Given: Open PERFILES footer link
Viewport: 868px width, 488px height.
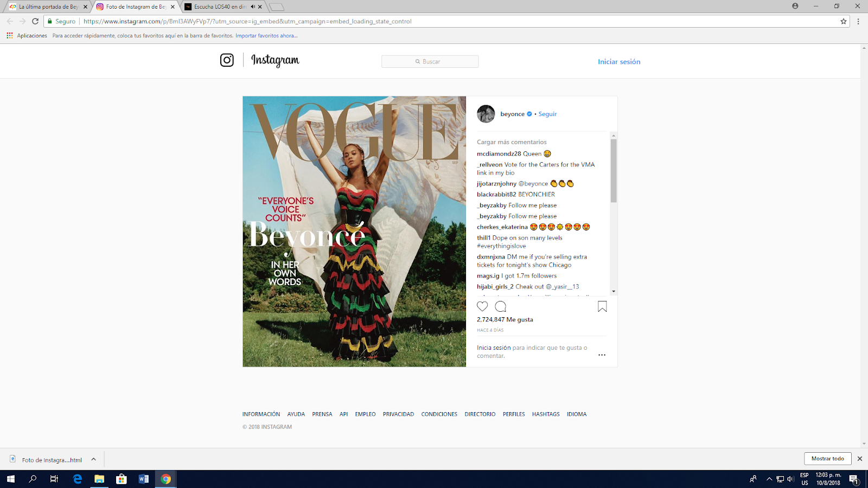Looking at the screenshot, I should click(513, 414).
